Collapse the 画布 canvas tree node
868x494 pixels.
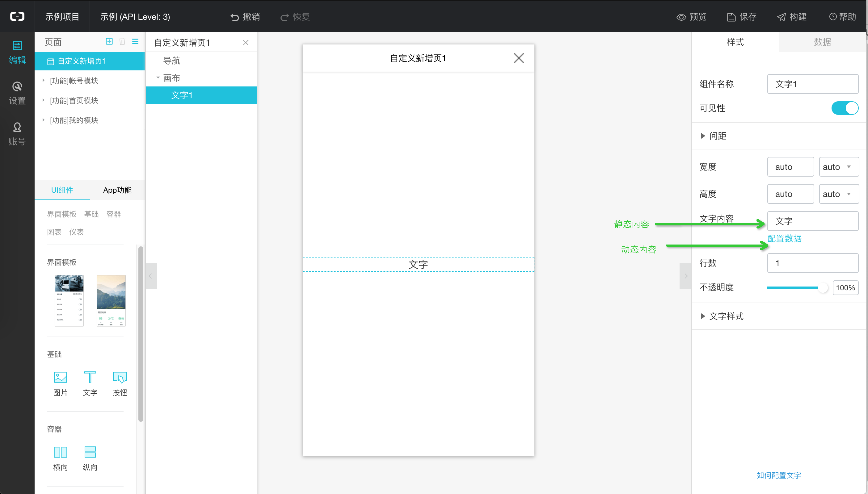click(x=158, y=77)
